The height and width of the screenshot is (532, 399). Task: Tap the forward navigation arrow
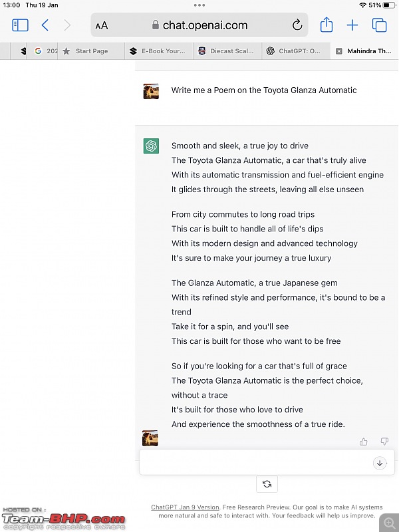click(x=67, y=25)
